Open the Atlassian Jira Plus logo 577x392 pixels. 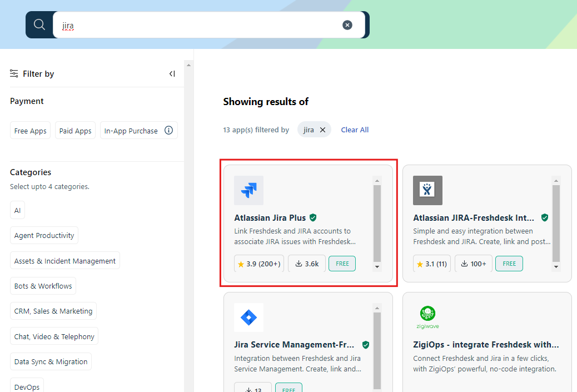(249, 190)
